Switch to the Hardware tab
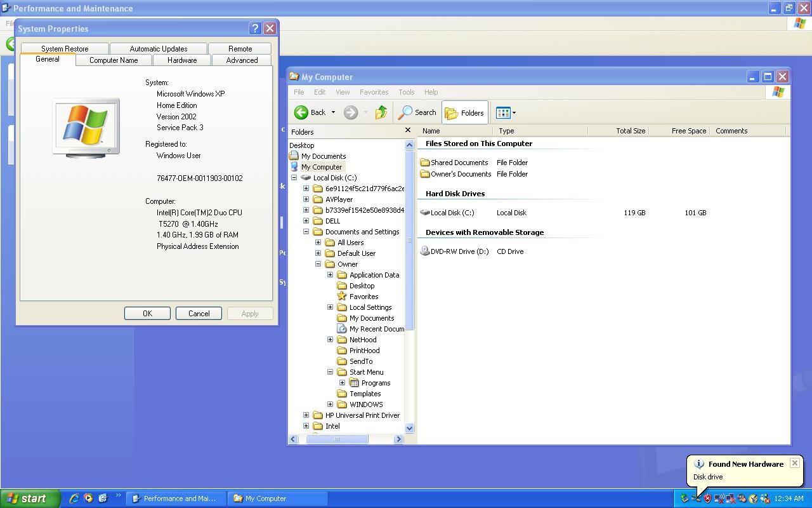This screenshot has height=508, width=812. click(x=182, y=60)
